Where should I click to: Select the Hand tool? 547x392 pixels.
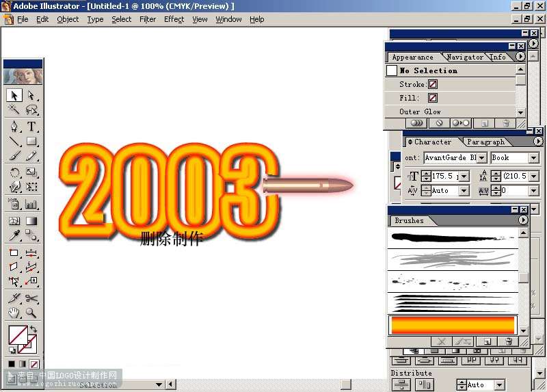coord(14,313)
